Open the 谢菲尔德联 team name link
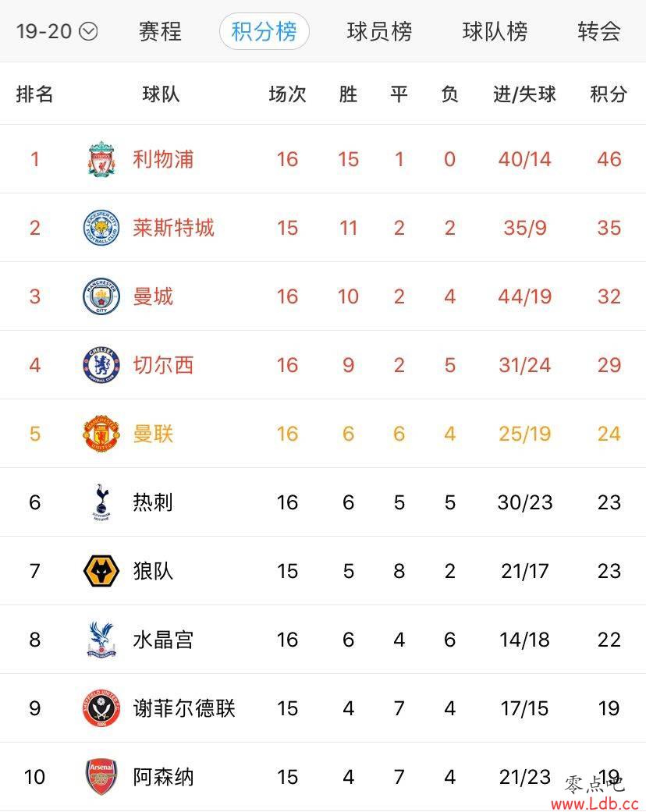The height and width of the screenshot is (812, 646). click(184, 708)
